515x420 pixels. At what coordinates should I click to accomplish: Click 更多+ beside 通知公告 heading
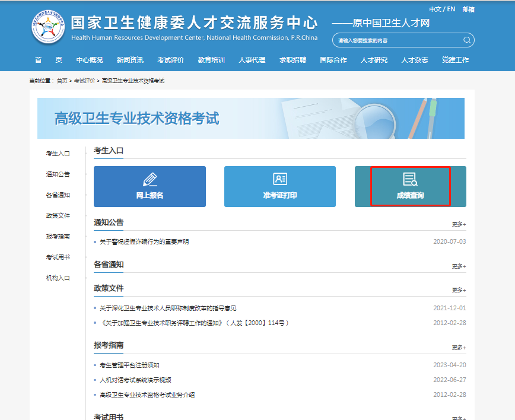(x=459, y=224)
